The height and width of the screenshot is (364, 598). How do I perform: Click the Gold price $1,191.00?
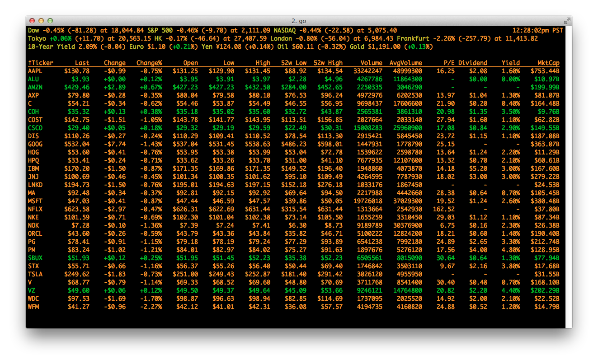pos(384,47)
